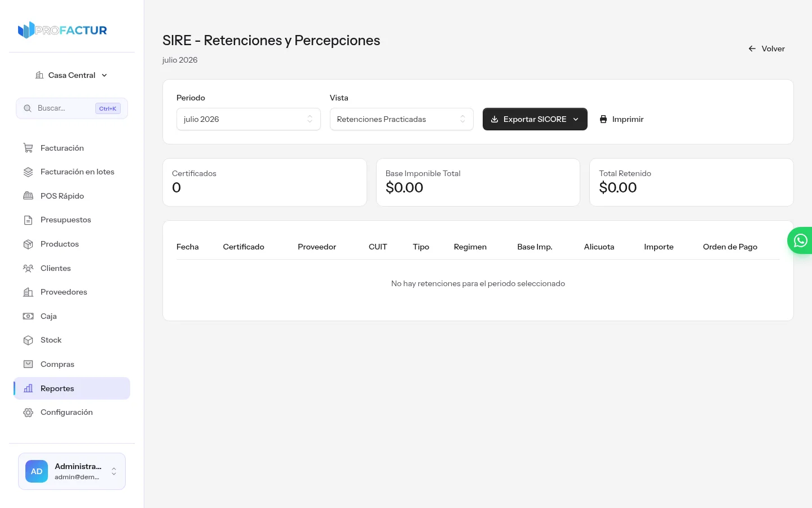Click the POS Rápido register icon

pyautogui.click(x=28, y=196)
